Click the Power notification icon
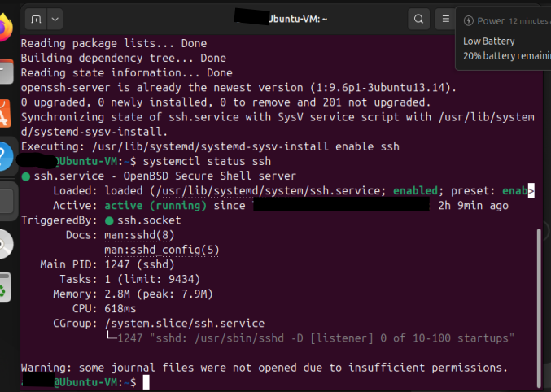Viewport: 551px width, 392px height. click(469, 20)
